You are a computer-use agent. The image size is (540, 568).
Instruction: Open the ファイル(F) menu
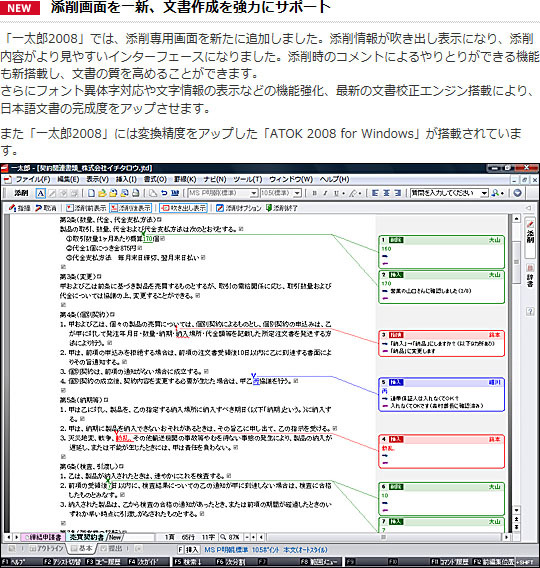[33, 179]
